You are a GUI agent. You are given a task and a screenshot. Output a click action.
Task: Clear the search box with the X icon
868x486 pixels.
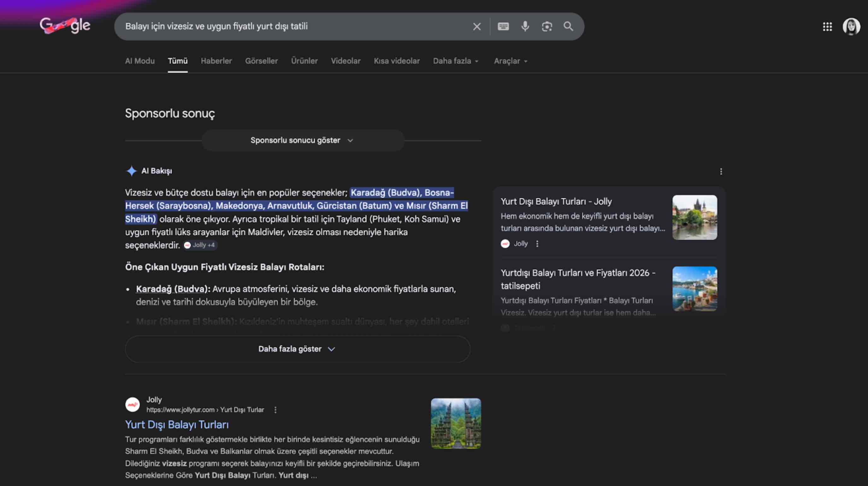click(x=477, y=27)
